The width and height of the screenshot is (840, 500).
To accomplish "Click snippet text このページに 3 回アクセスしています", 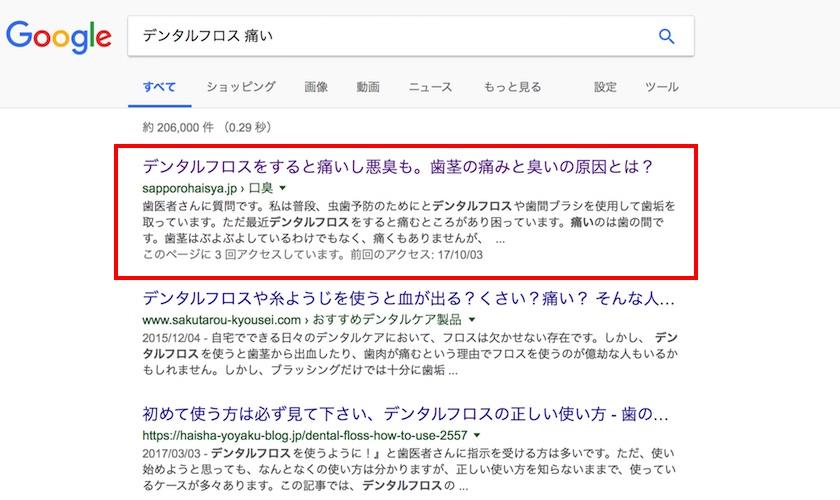I will pos(312,255).
